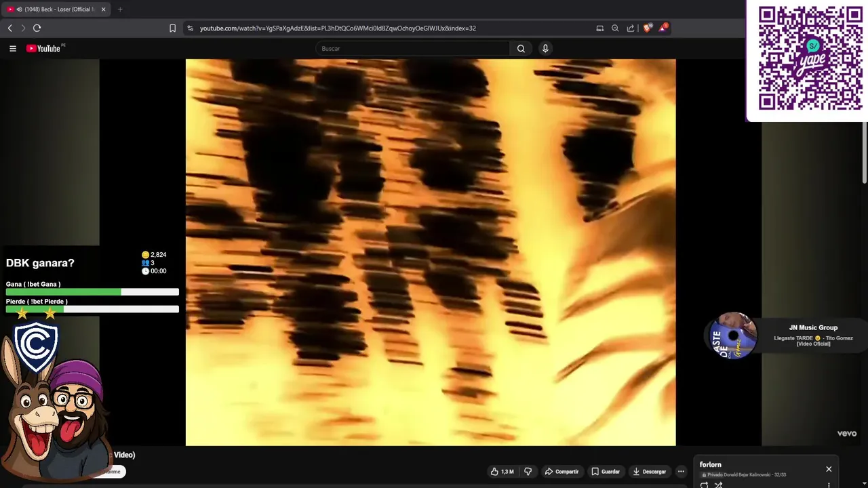Open Brave Shields lion icon
The height and width of the screenshot is (488, 868).
click(647, 28)
